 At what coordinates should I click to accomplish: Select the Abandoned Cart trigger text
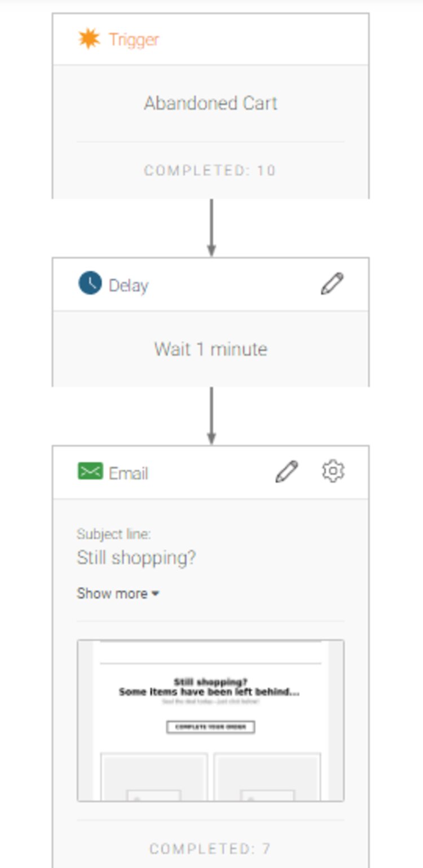pyautogui.click(x=210, y=103)
